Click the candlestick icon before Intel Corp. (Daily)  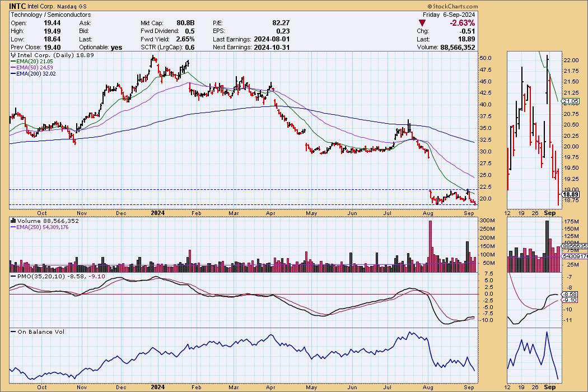click(12, 56)
